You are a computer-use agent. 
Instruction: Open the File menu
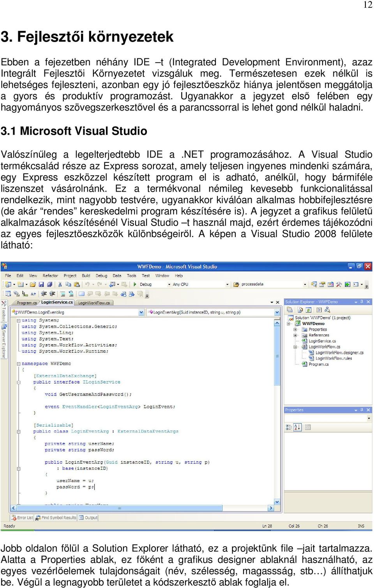8,275
